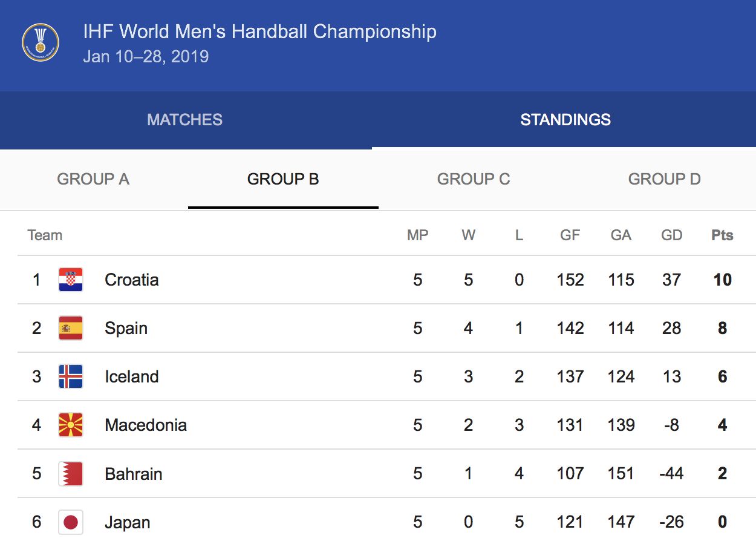Viewport: 756px width, 541px height.
Task: Click the Macedonia flag icon
Action: [x=71, y=425]
